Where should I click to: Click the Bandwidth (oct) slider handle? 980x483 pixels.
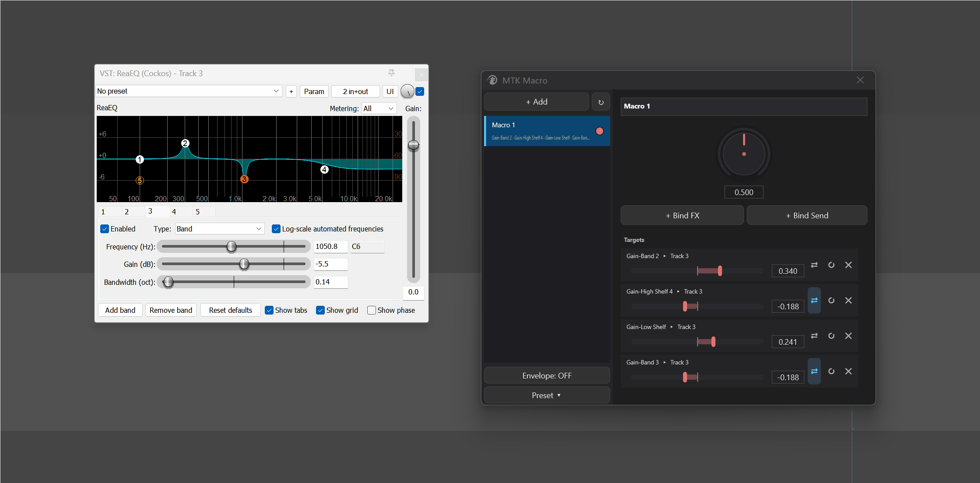pos(168,282)
